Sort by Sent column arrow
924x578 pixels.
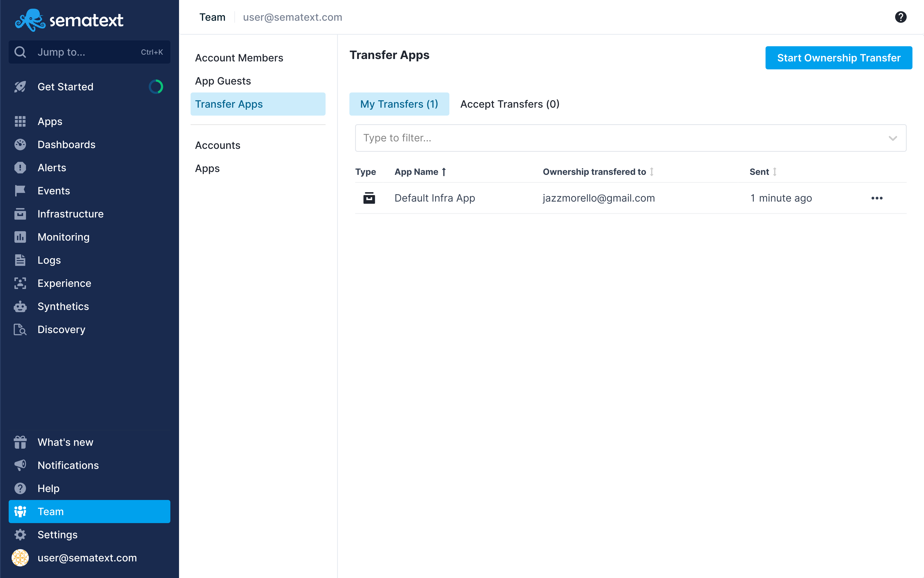click(x=775, y=172)
